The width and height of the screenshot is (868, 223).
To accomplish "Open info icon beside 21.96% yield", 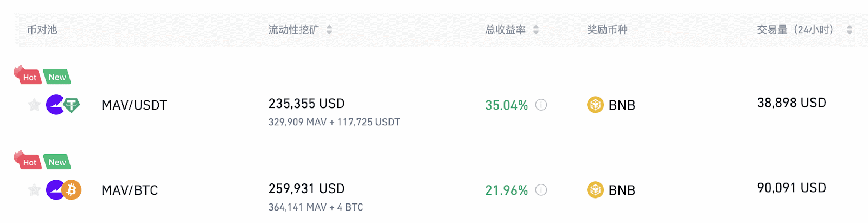I will click(x=541, y=190).
